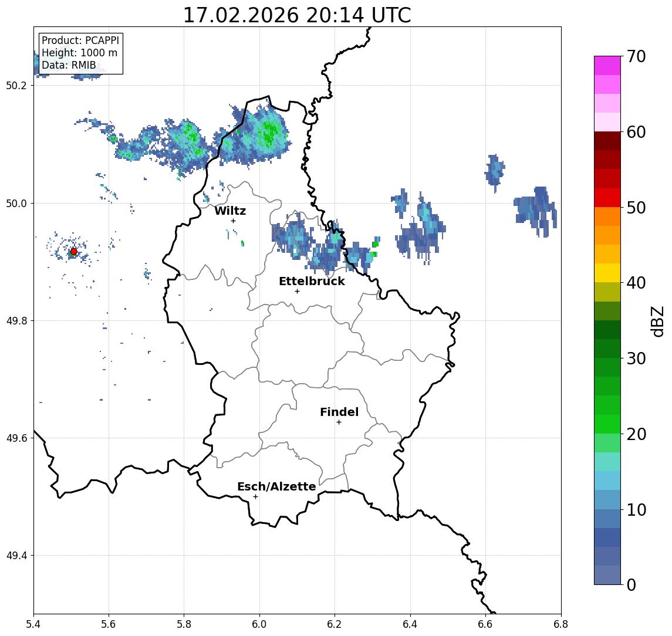Click the 60 colorbar tick label

[636, 133]
